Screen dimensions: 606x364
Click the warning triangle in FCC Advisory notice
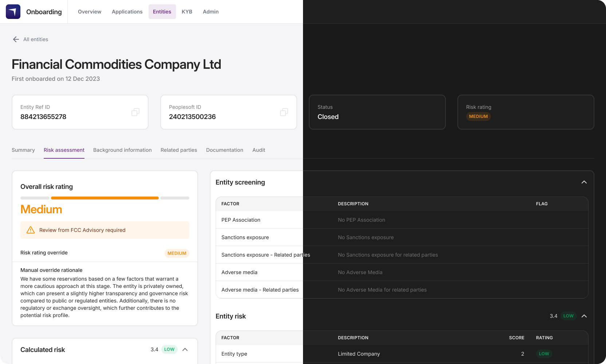(x=31, y=230)
